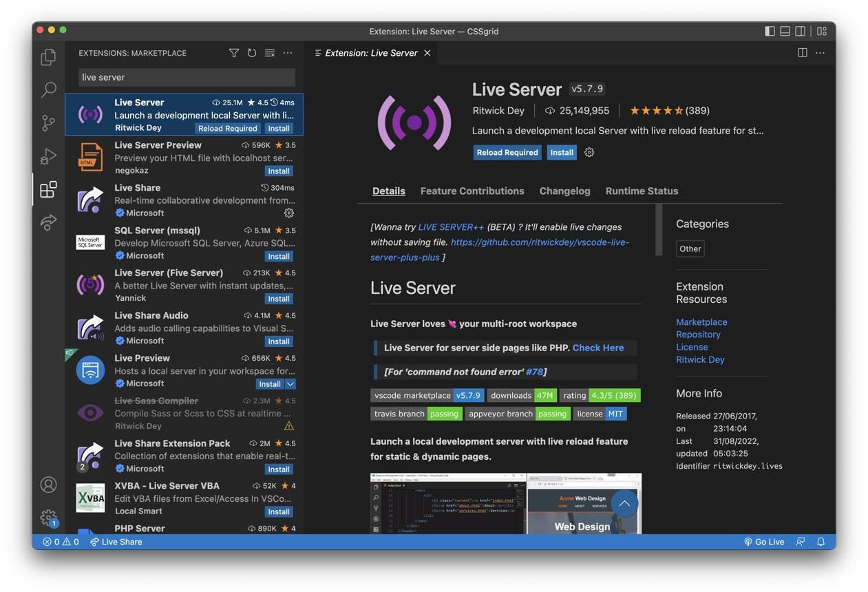This screenshot has width=868, height=592.
Task: Click the star rating (389) in header
Action: click(670, 110)
